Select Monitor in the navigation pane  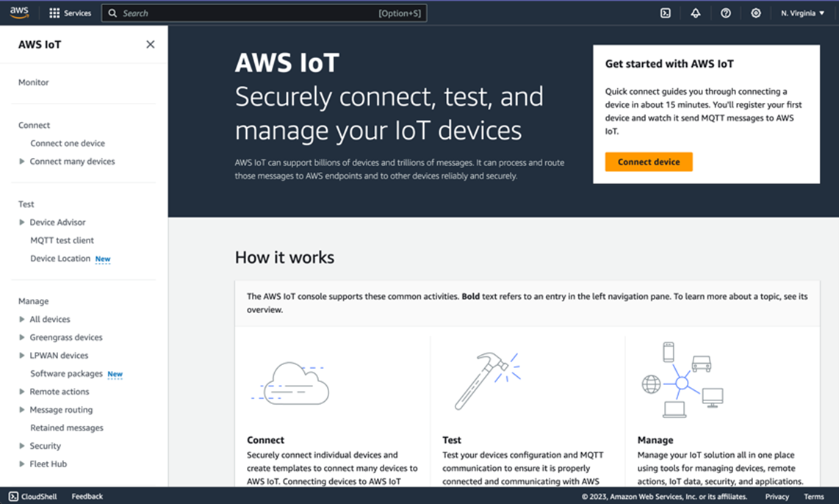click(x=34, y=83)
